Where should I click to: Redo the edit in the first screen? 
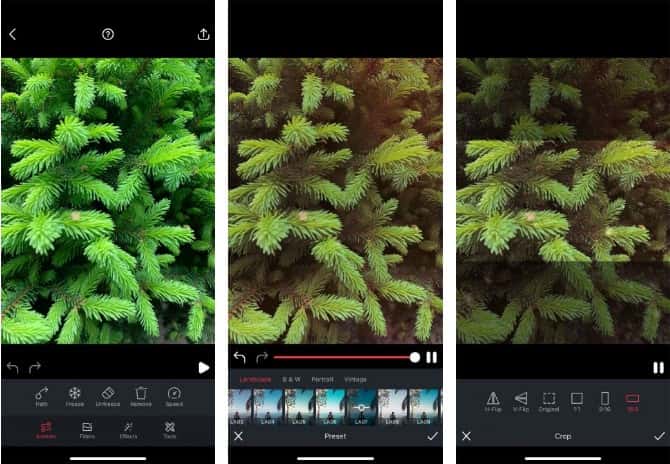point(35,367)
